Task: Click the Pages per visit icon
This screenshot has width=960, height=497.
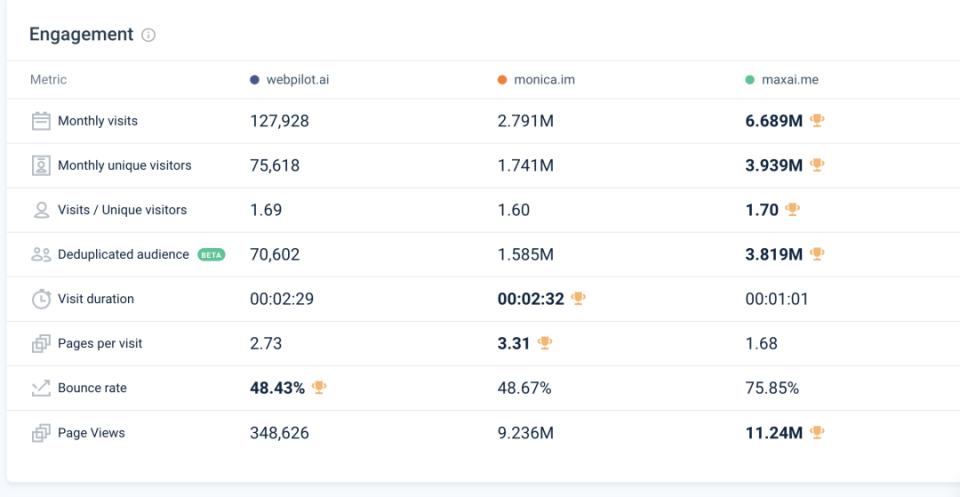Action: [x=41, y=343]
